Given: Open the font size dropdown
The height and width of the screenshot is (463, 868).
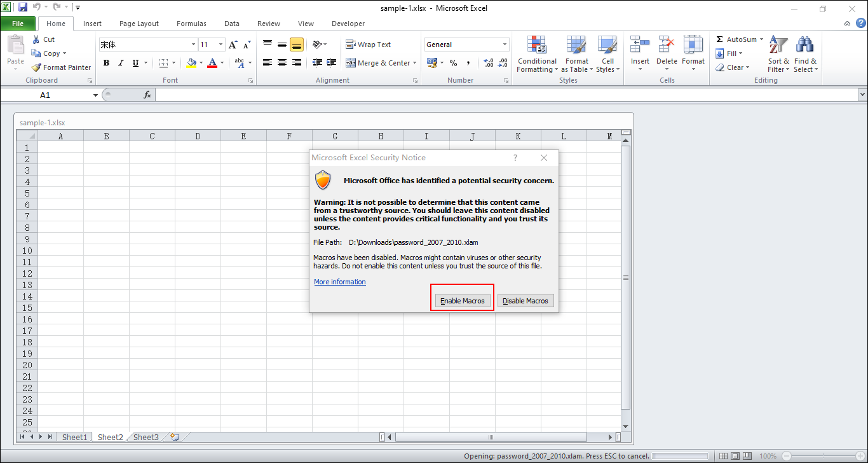Looking at the screenshot, I should [221, 45].
